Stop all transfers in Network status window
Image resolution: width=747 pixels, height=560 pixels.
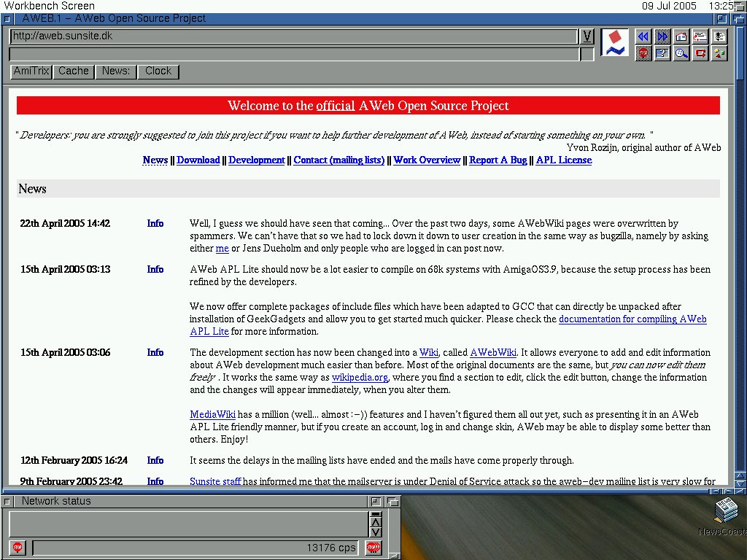[373, 547]
